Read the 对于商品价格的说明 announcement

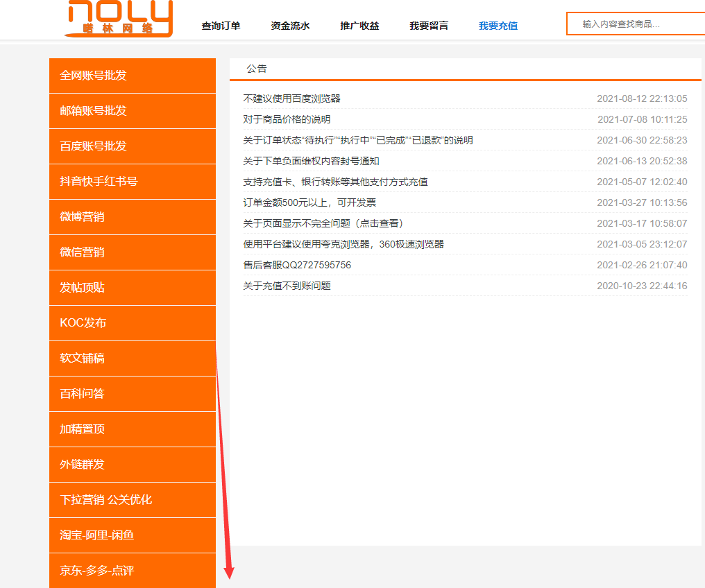[287, 119]
